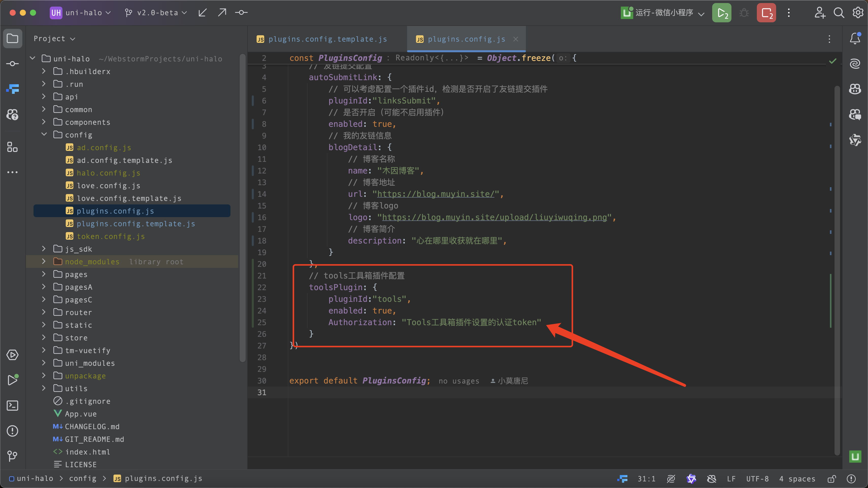This screenshot has width=868, height=488.
Task: Open the Problems tool window icon
Action: click(12, 431)
